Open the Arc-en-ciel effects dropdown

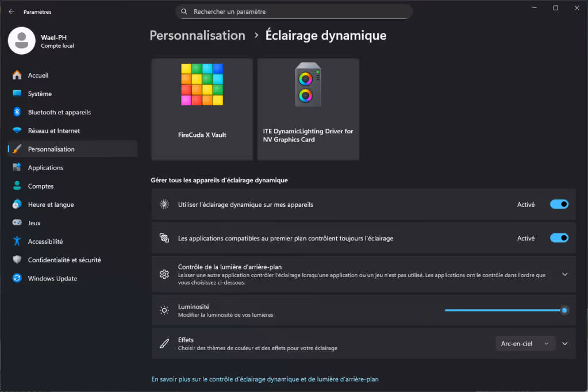[525, 343]
